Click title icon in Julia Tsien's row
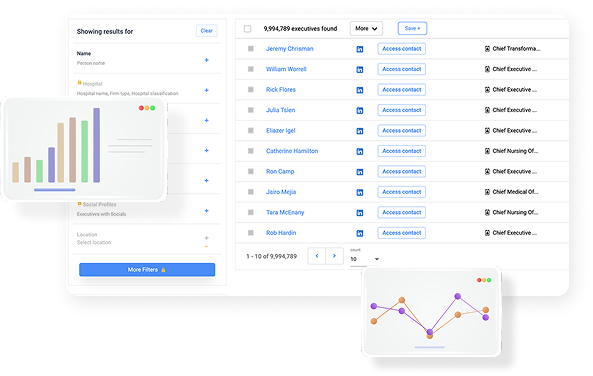This screenshot has width=593, height=376. [x=487, y=110]
